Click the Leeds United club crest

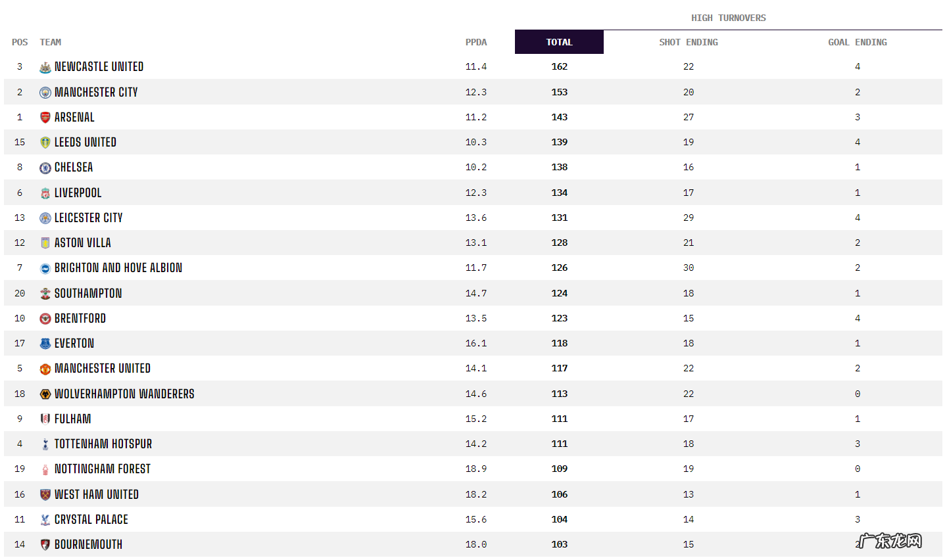coord(45,143)
